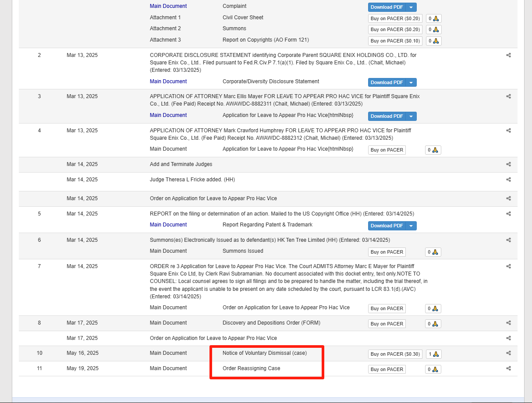Buy Notice of Voluntary Dismissal on PACER ($0.30)
This screenshot has height=403, width=532.
395,354
